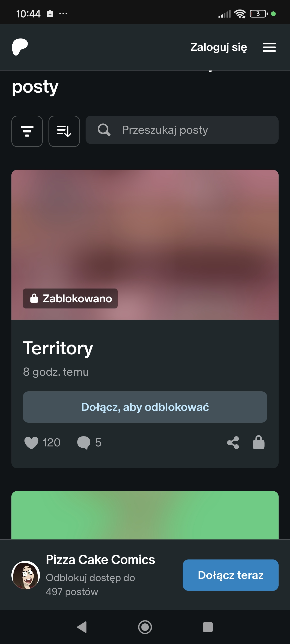Image resolution: width=290 pixels, height=644 pixels.
Task: Open the posts filter icon button
Action: [27, 131]
